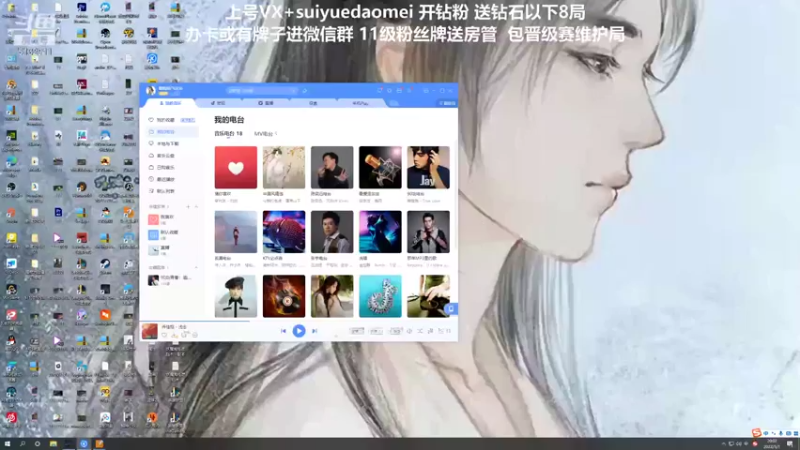Screen dimensions: 800x450
Task: Click the volume icon in the player bar
Action: [x=409, y=331]
